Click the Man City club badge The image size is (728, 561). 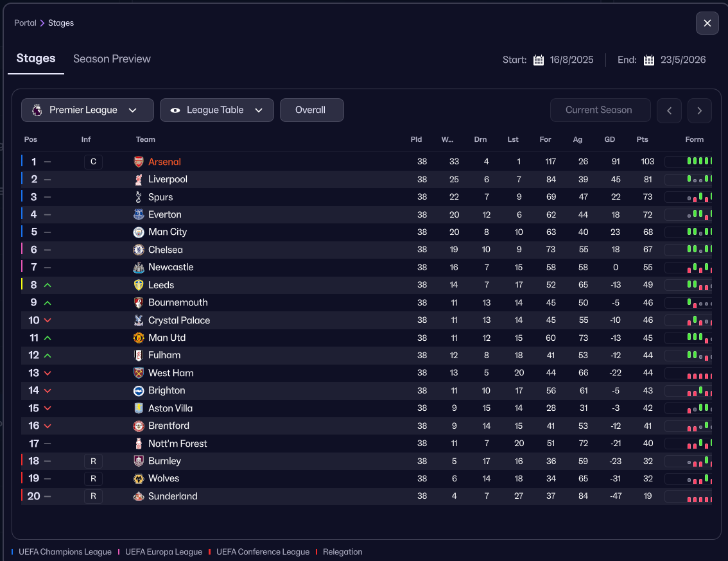(x=139, y=232)
